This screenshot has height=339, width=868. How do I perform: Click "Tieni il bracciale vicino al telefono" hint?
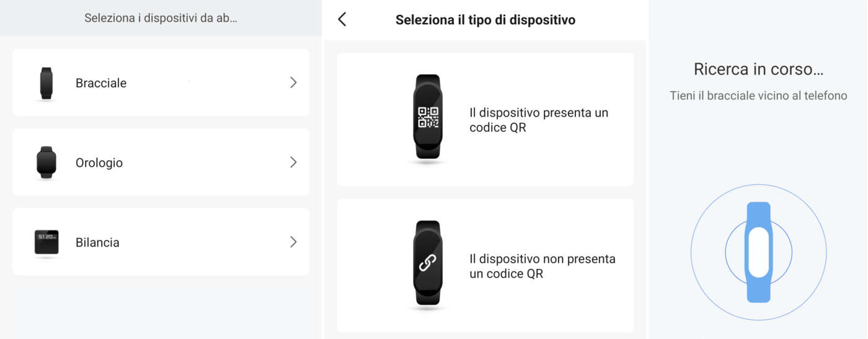tap(758, 96)
